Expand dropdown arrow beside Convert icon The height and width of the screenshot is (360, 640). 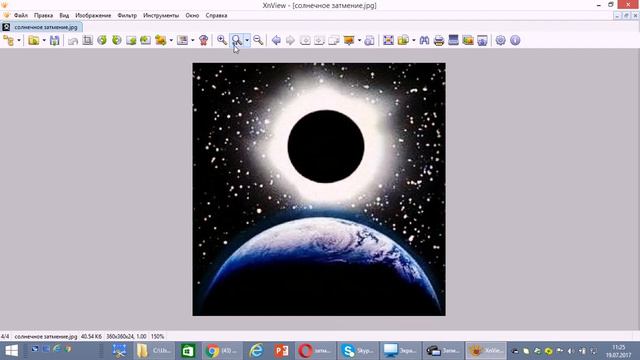coord(413,40)
